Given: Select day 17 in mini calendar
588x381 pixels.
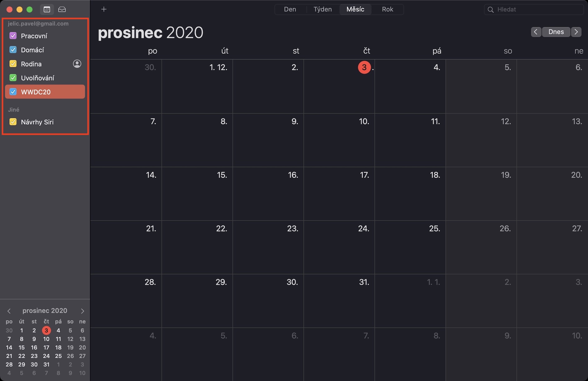Looking at the screenshot, I should [x=46, y=348].
